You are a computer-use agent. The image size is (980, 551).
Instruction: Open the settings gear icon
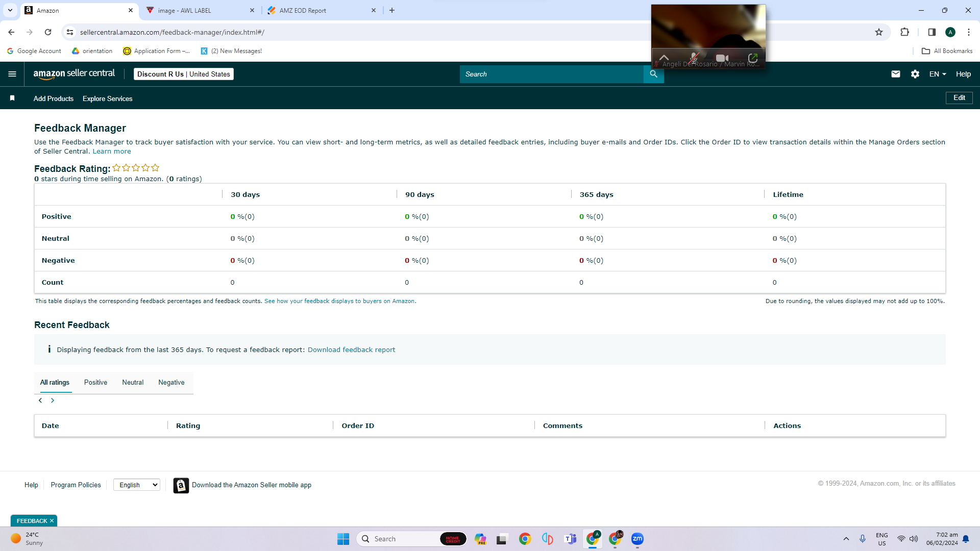coord(915,74)
